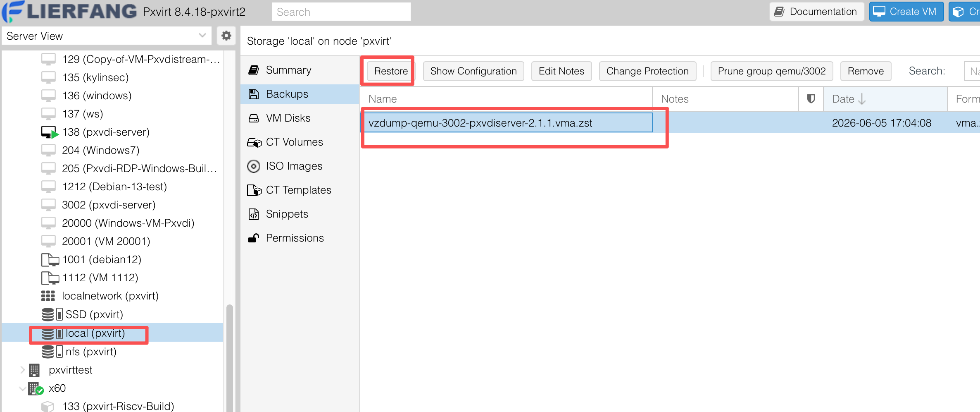Click the running VM icon for 138 (pxvdi-server)

(x=50, y=132)
